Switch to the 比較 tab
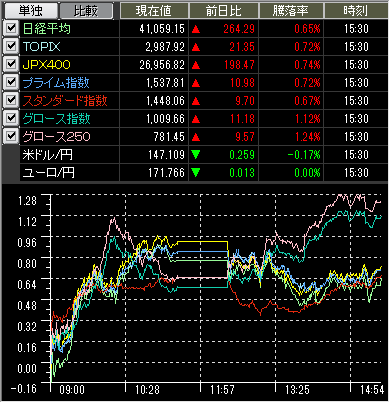 (x=86, y=11)
